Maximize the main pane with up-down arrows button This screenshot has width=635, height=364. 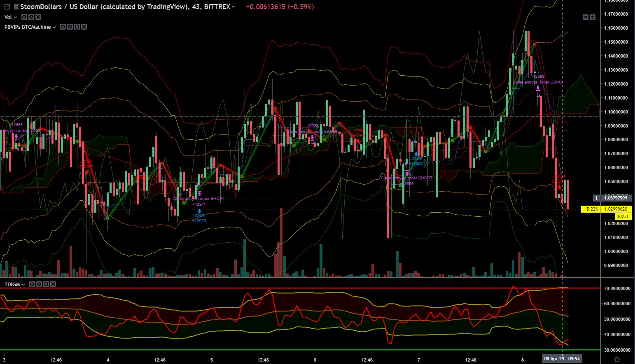tap(593, 17)
